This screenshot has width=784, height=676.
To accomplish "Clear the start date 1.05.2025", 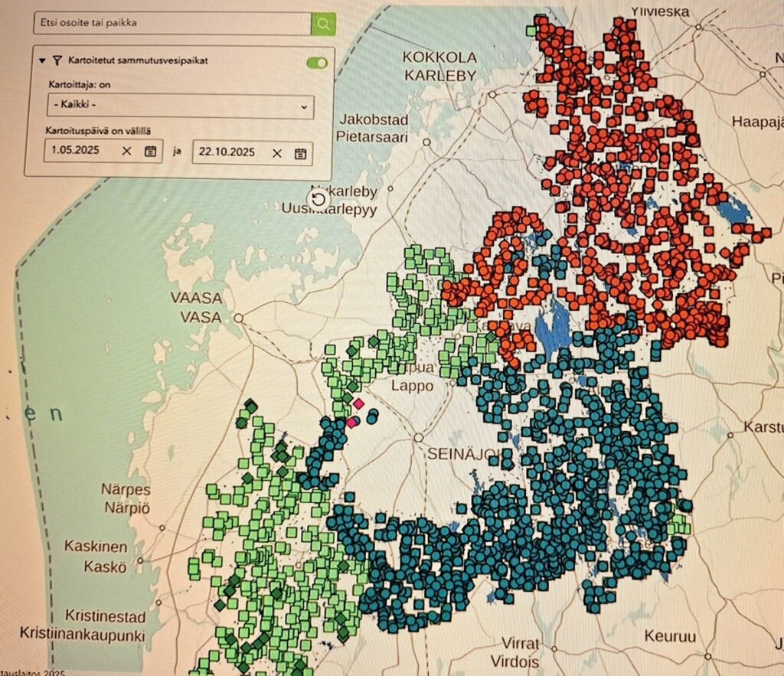I will 126,151.
